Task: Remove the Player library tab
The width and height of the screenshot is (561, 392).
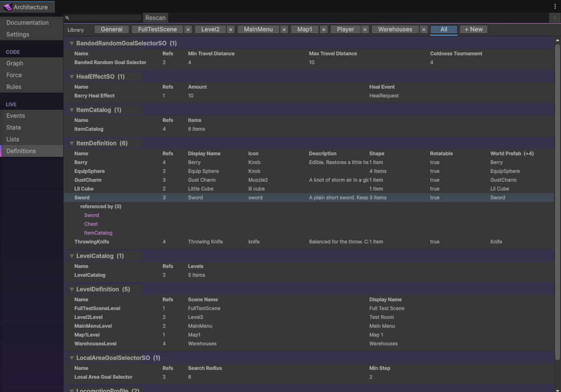Action: point(365,29)
